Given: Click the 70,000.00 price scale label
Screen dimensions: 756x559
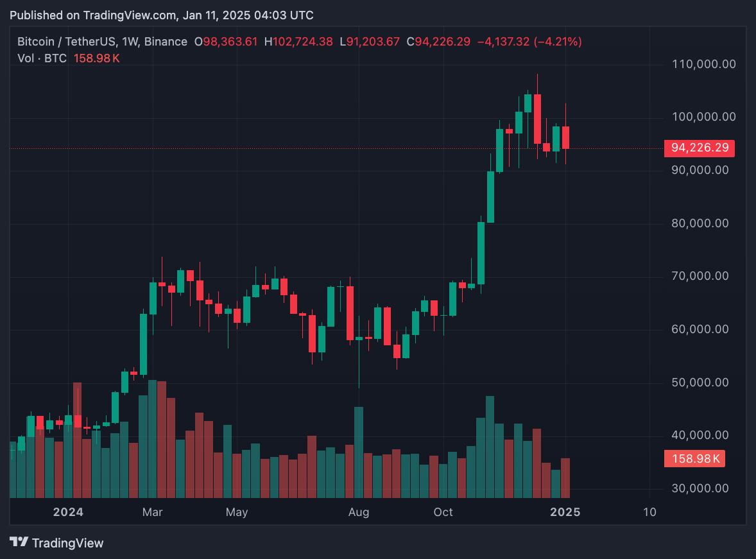Looking at the screenshot, I should 703,277.
